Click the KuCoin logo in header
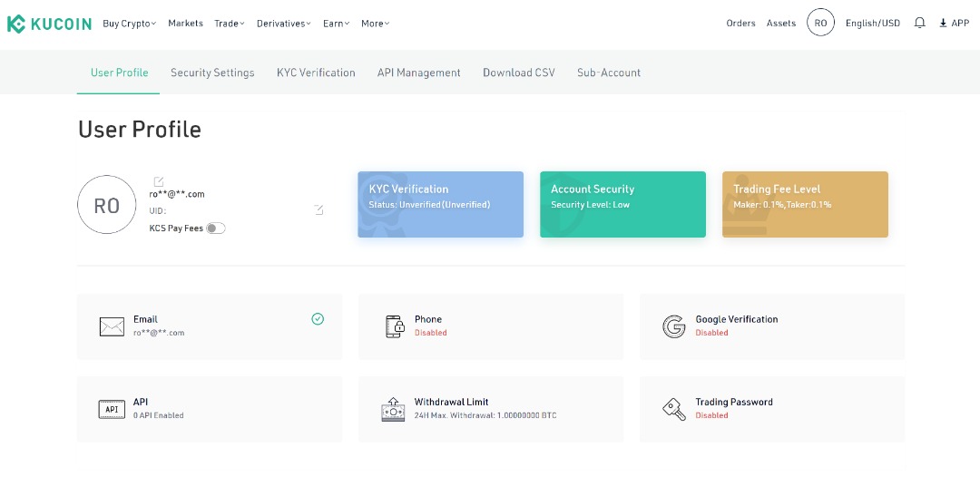The height and width of the screenshot is (486, 980). (49, 24)
